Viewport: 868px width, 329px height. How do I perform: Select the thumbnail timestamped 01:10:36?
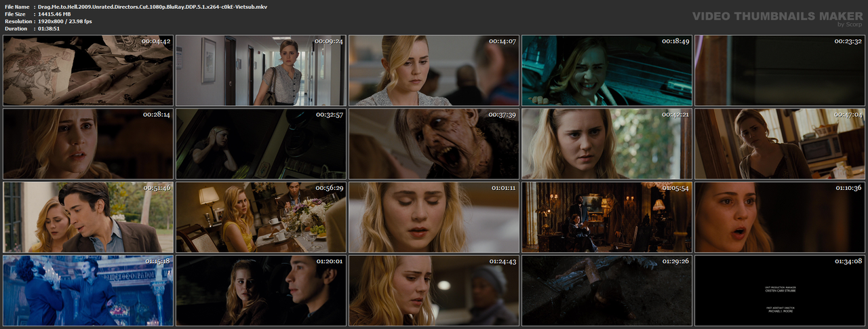[780, 217]
